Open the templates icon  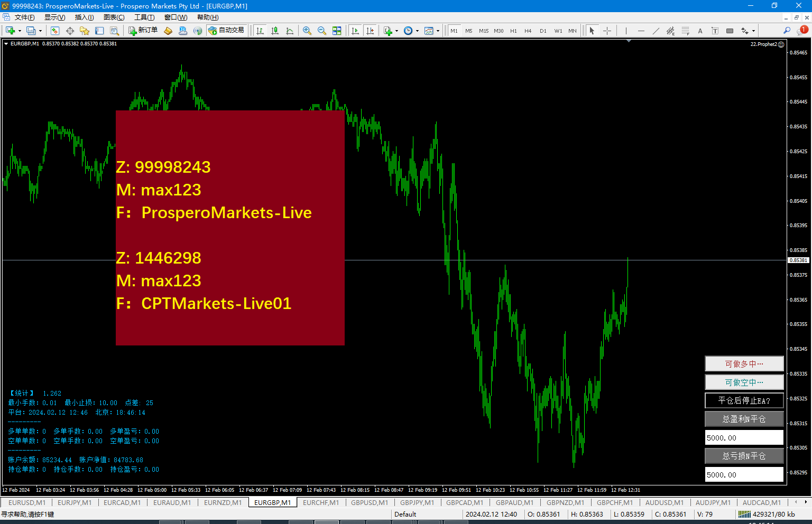pos(429,31)
